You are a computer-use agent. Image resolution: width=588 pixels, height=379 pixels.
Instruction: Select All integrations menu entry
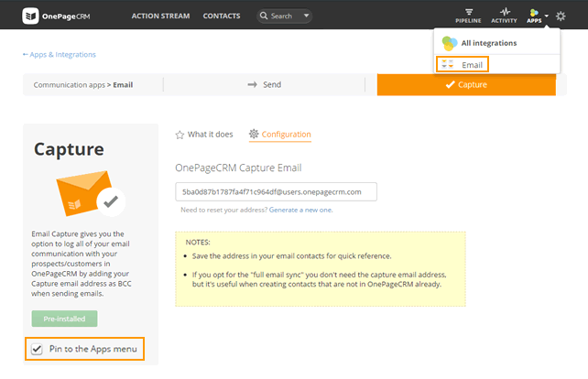point(497,43)
